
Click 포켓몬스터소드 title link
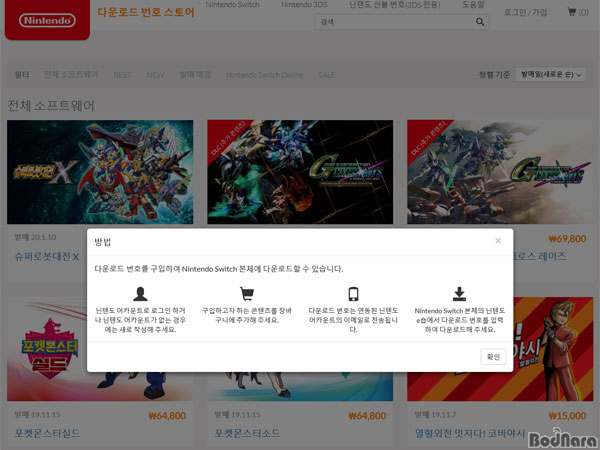(x=247, y=433)
